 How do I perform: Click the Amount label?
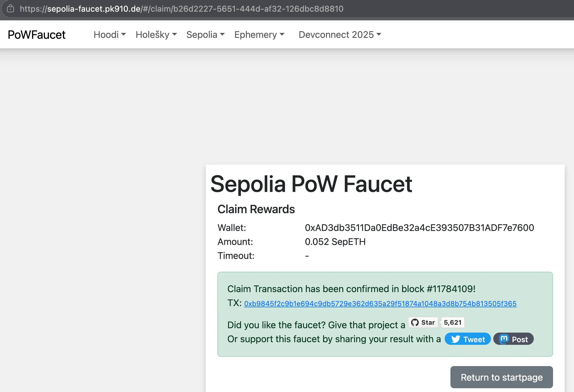[x=235, y=242]
